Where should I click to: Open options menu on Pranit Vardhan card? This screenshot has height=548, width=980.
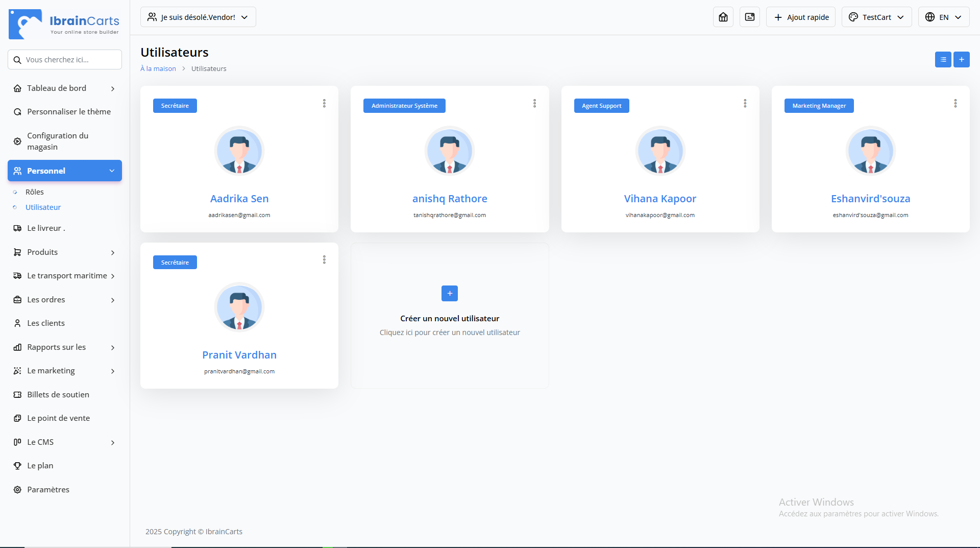click(324, 260)
